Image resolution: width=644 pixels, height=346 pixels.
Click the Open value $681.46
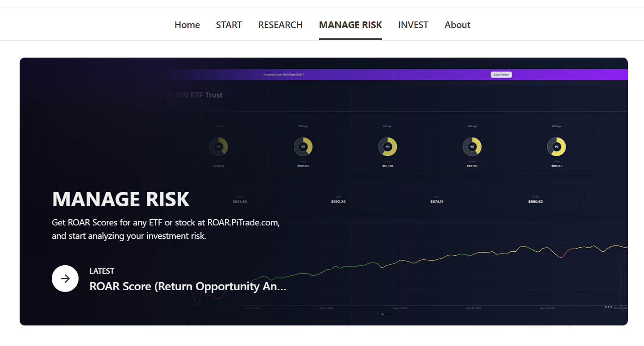point(240,202)
